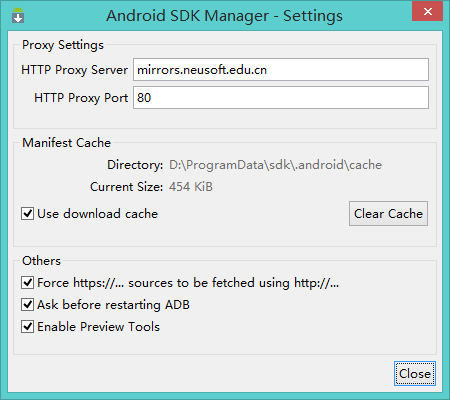Uncheck Force https sources fetched using http
This screenshot has height=400, width=450.
pyautogui.click(x=27, y=283)
